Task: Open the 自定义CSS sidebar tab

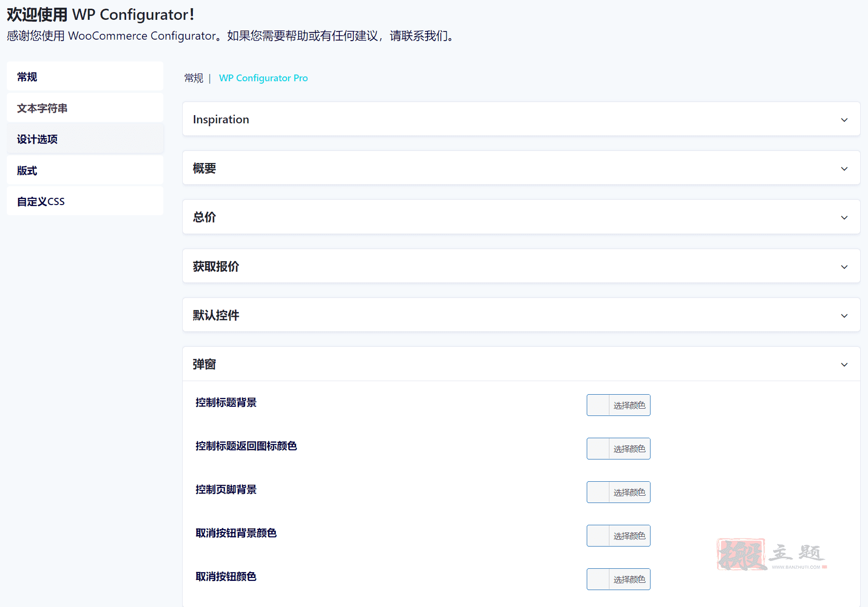Action: click(x=85, y=201)
